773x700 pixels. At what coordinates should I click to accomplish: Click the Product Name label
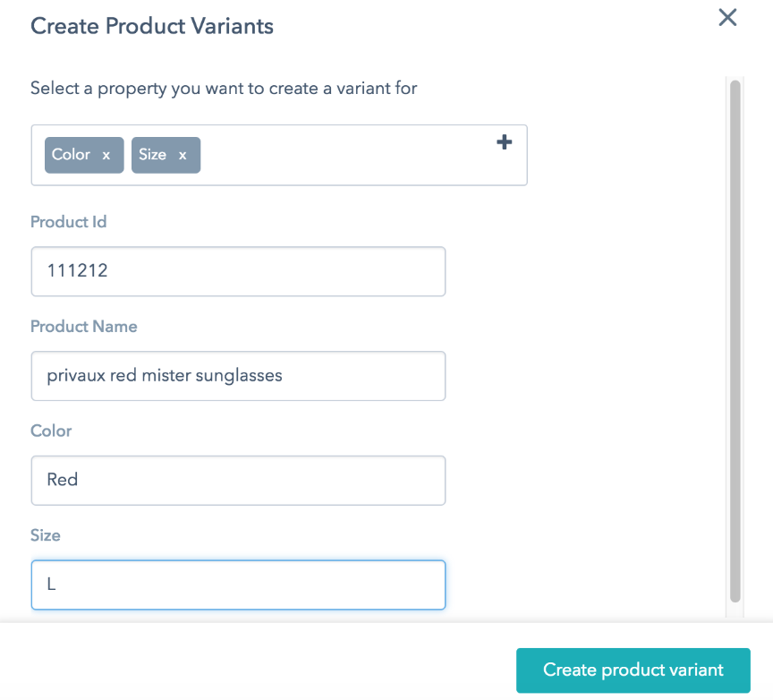point(84,327)
